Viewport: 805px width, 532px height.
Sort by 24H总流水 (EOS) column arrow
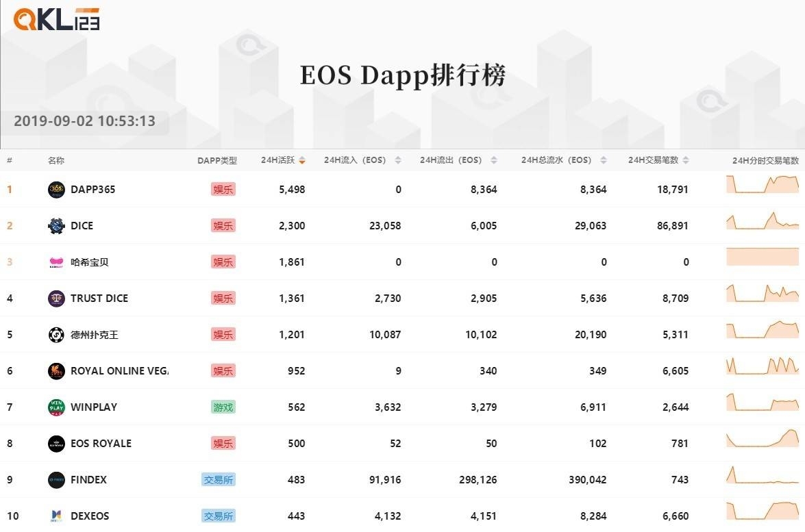click(x=604, y=161)
